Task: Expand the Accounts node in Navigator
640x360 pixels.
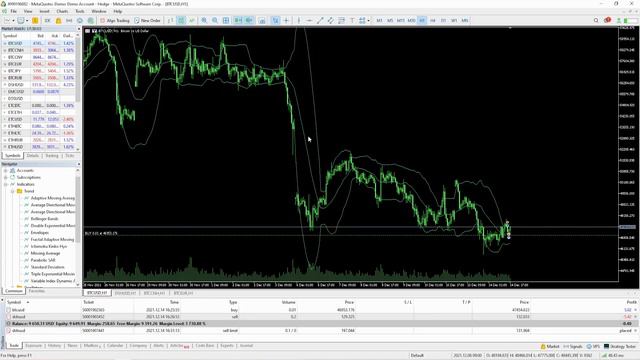Action: click(6, 171)
